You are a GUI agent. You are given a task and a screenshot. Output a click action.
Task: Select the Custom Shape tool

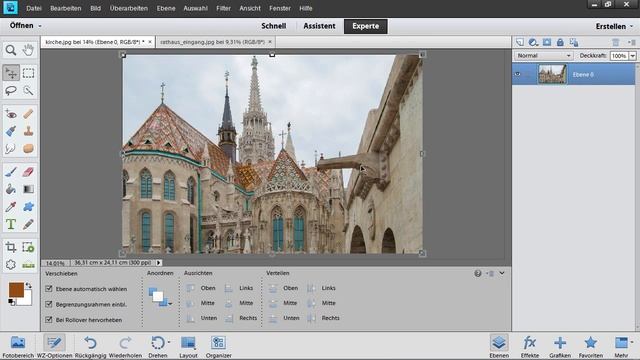pos(28,207)
